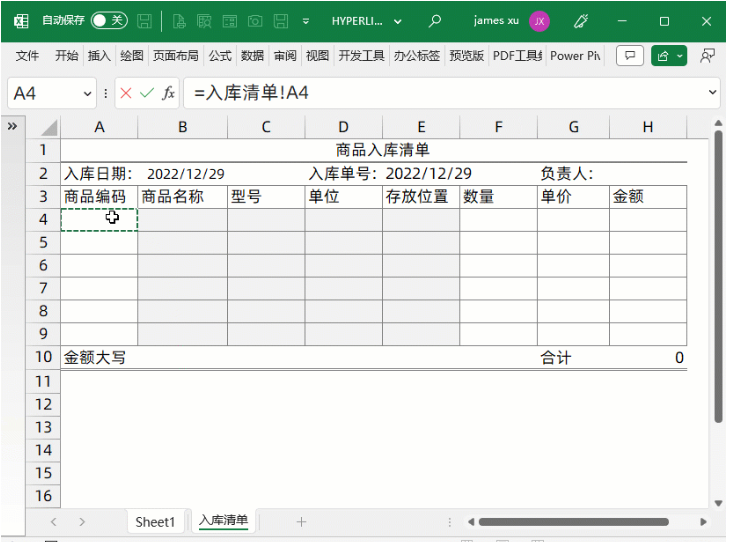The width and height of the screenshot is (729, 542).
Task: Open the PDF工具 tab
Action: pyautogui.click(x=517, y=56)
